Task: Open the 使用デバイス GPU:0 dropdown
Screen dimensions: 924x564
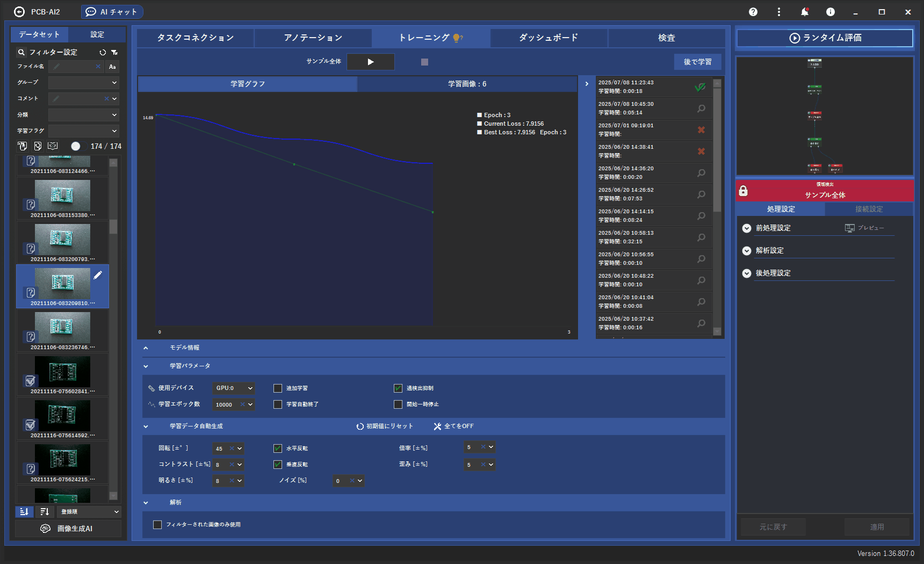Action: pos(234,388)
